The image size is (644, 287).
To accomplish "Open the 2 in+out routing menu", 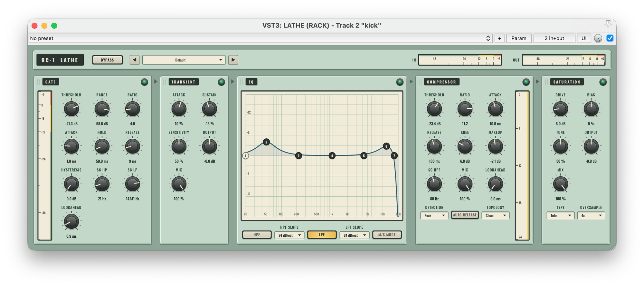I will tap(554, 38).
